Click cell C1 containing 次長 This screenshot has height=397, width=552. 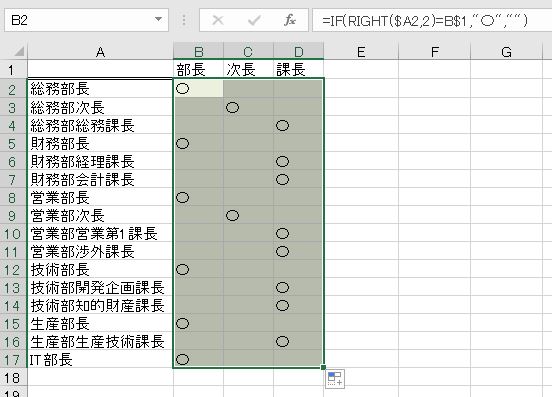tap(248, 70)
